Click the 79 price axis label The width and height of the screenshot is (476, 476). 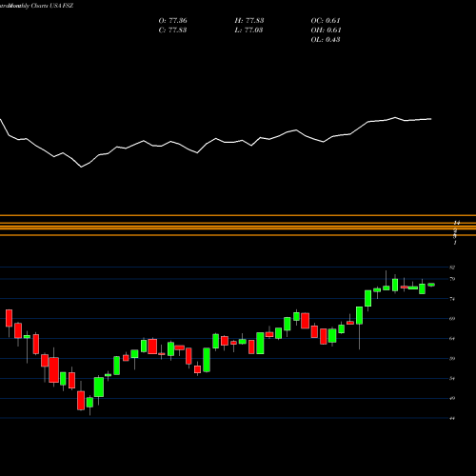(x=452, y=279)
